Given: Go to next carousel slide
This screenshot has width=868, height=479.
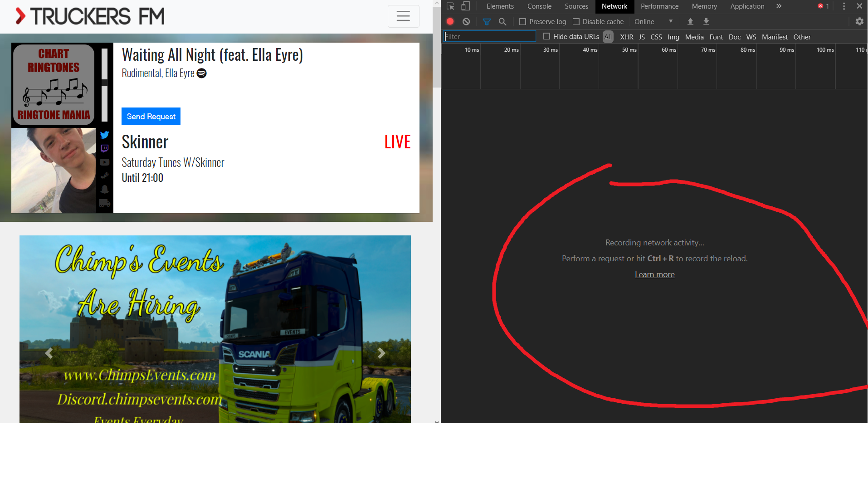Looking at the screenshot, I should [x=381, y=353].
